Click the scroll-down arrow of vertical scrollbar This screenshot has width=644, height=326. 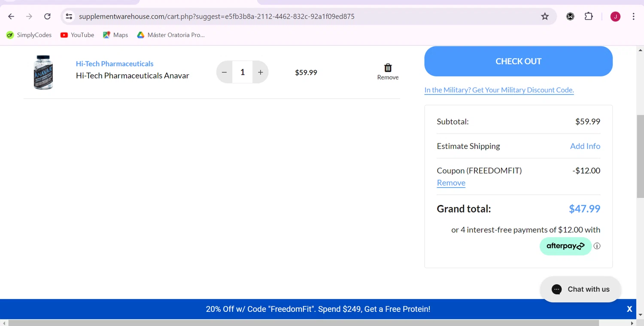(x=640, y=315)
